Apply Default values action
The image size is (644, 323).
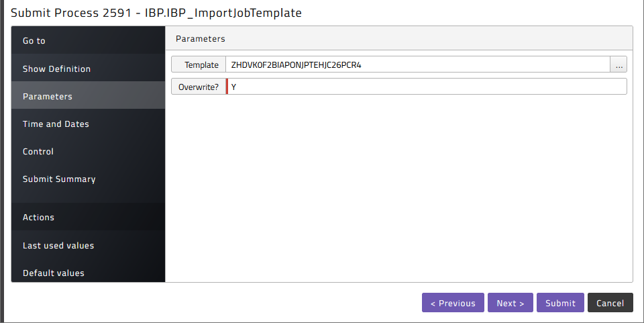tap(88, 272)
